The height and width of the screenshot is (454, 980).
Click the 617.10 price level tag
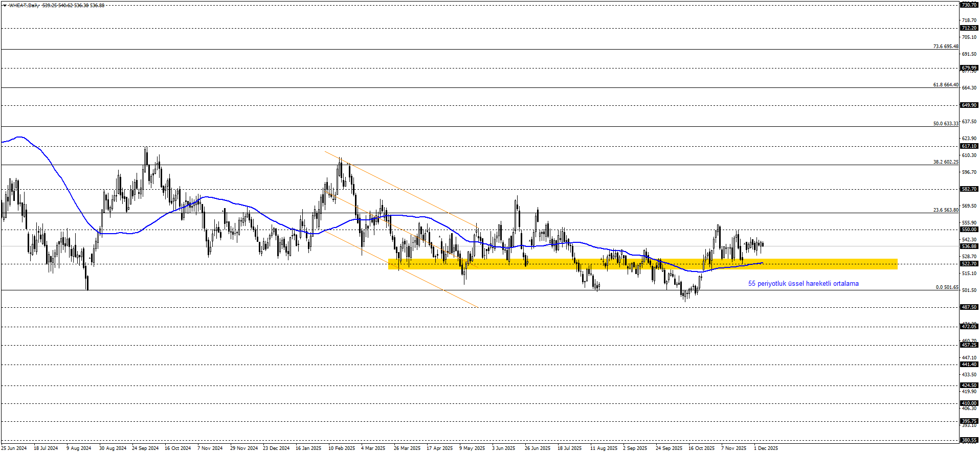(969, 146)
